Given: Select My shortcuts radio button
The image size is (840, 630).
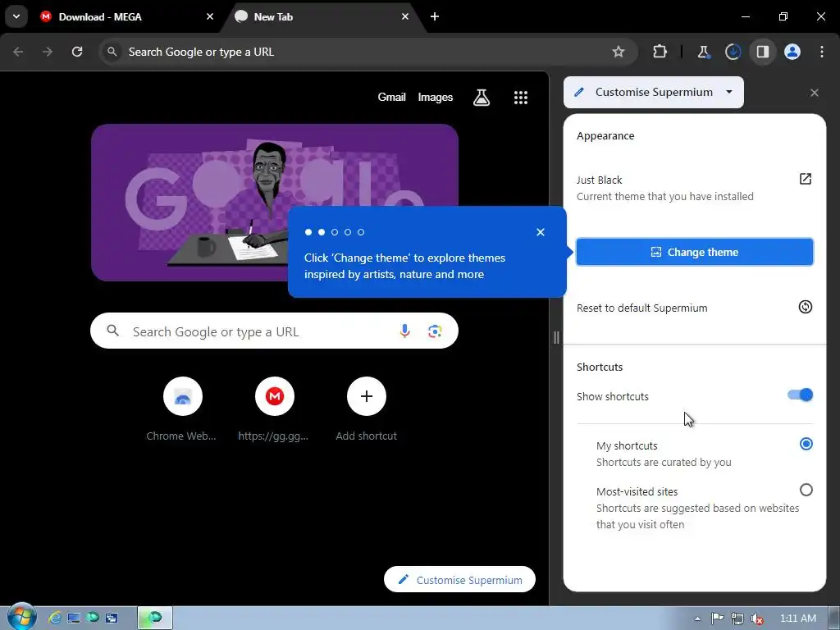Looking at the screenshot, I should 806,444.
